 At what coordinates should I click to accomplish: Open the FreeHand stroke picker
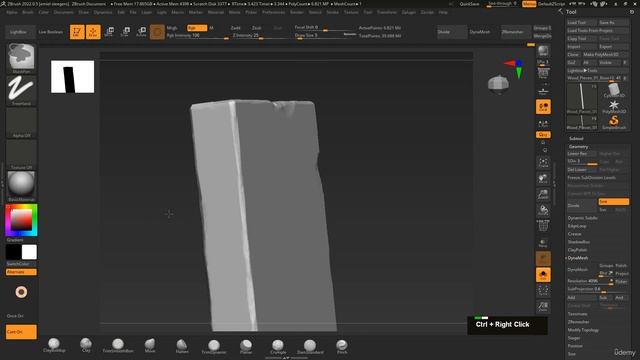21,90
